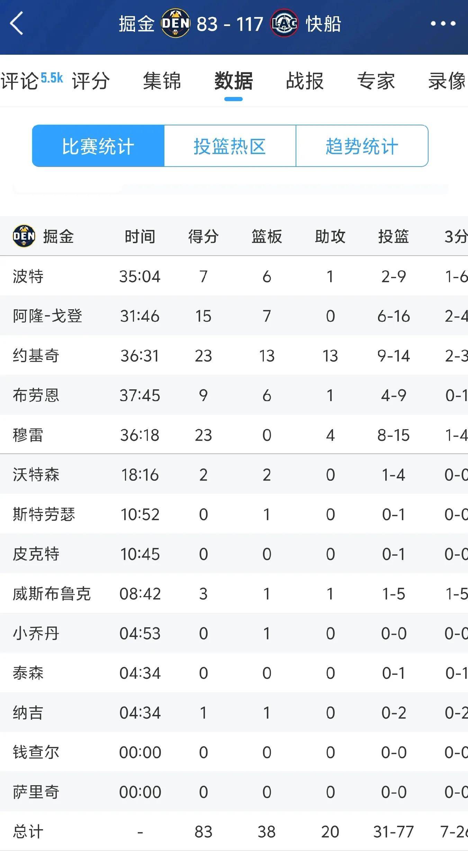Open the 评分 ratings tab

pyautogui.click(x=91, y=81)
